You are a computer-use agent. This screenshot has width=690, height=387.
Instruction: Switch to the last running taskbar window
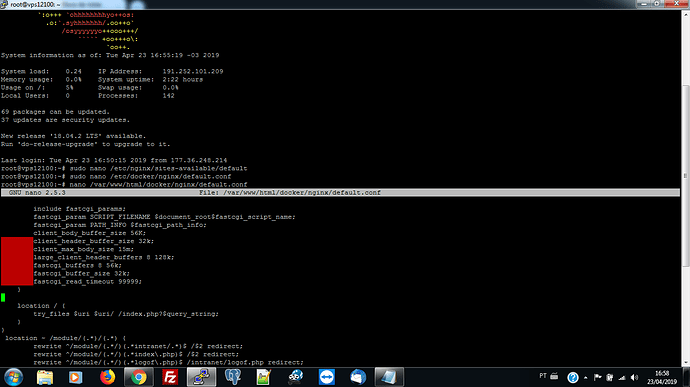pos(389,377)
